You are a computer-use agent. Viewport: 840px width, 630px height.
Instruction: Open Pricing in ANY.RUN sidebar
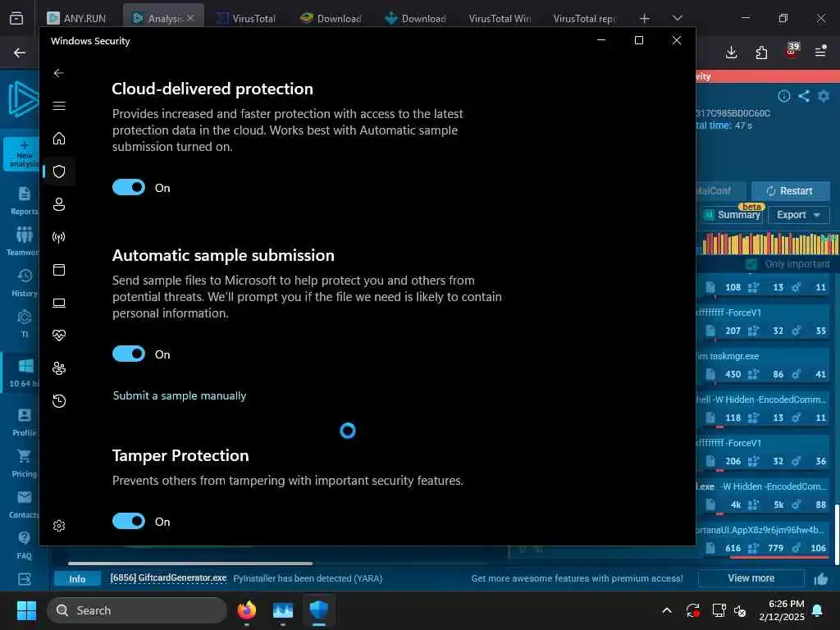[24, 463]
